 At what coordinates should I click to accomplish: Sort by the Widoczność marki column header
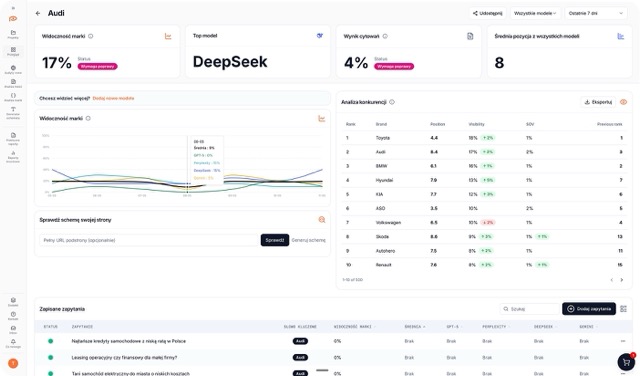(x=354, y=327)
